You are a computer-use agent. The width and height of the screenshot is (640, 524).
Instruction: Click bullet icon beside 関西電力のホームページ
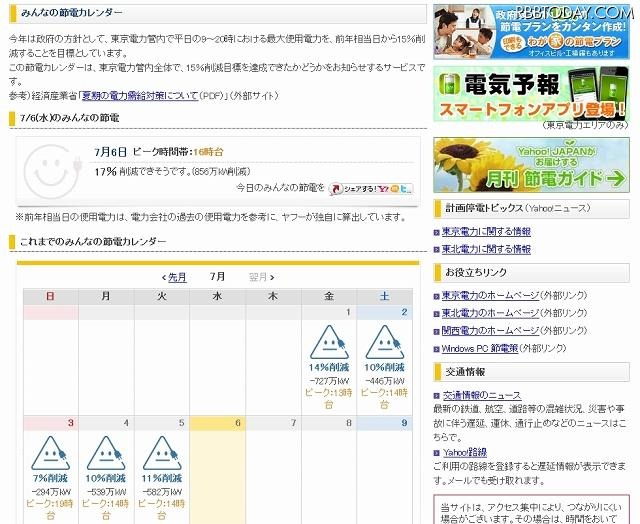(x=437, y=331)
